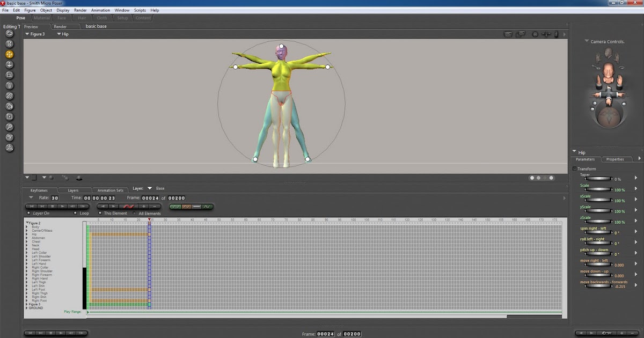This screenshot has width=644, height=338.
Task: Click the first document display dot
Action: tap(532, 178)
